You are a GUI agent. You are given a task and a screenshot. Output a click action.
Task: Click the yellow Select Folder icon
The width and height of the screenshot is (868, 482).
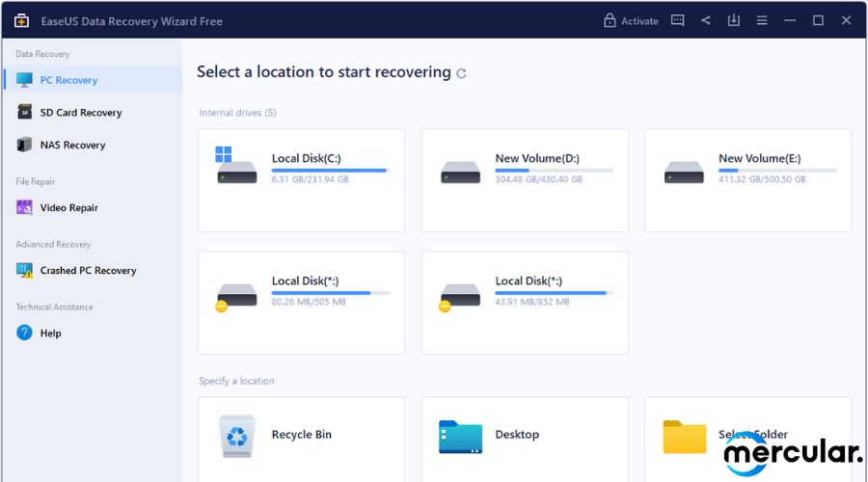point(685,437)
